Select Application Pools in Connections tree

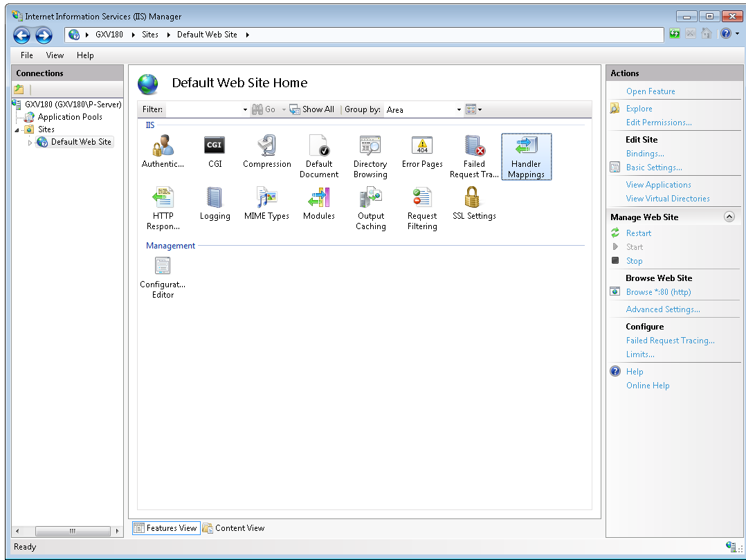click(x=69, y=117)
